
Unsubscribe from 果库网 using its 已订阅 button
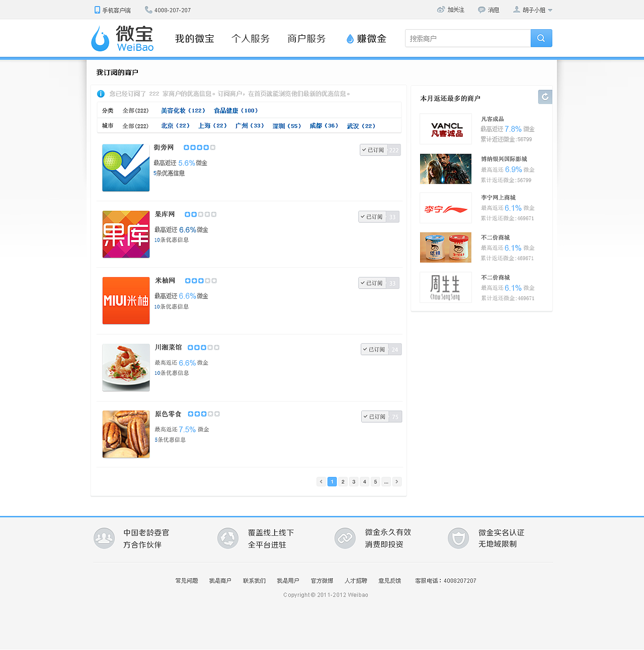click(x=372, y=216)
